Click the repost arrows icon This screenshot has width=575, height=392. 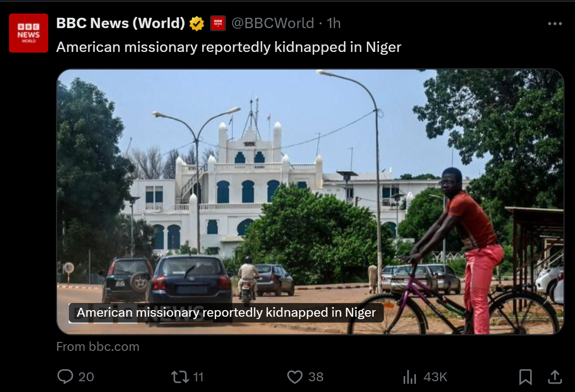point(180,377)
